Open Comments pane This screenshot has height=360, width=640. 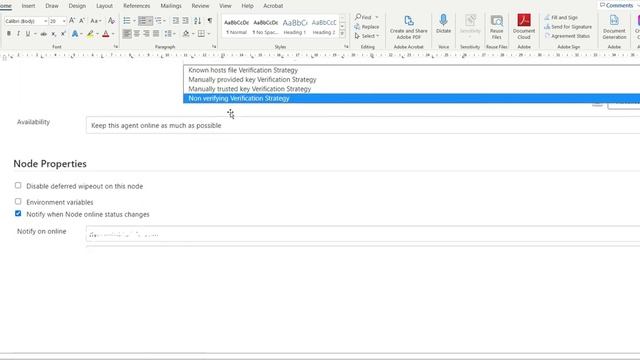pos(617,5)
